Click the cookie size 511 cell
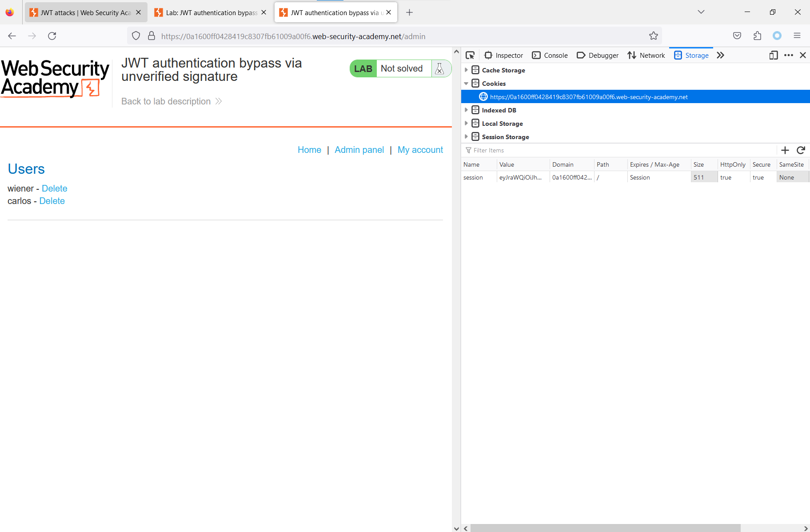The width and height of the screenshot is (810, 532). pos(704,177)
